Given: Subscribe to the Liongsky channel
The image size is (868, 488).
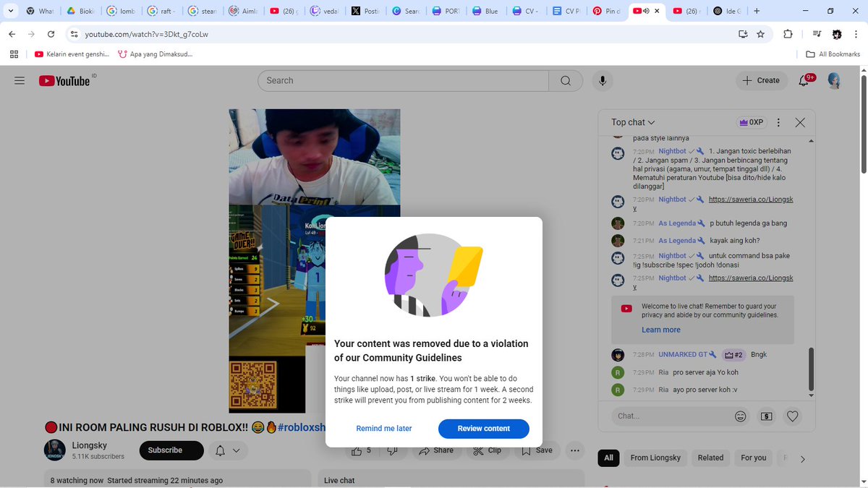Looking at the screenshot, I should coord(171,450).
